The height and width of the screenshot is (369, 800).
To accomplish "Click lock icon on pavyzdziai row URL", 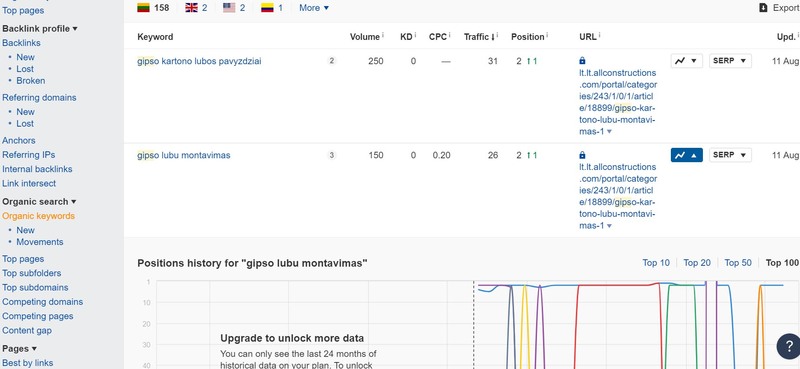I will coord(583,61).
